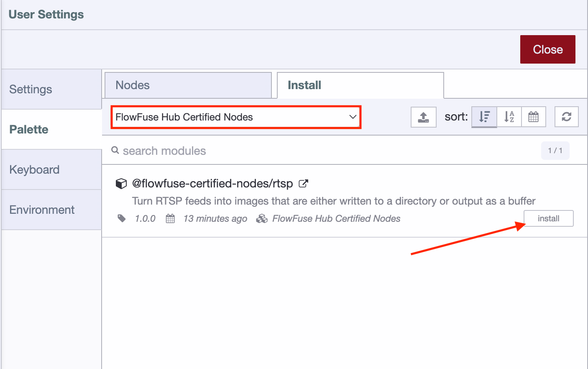
Task: Open the Environment section
Action: pos(51,210)
